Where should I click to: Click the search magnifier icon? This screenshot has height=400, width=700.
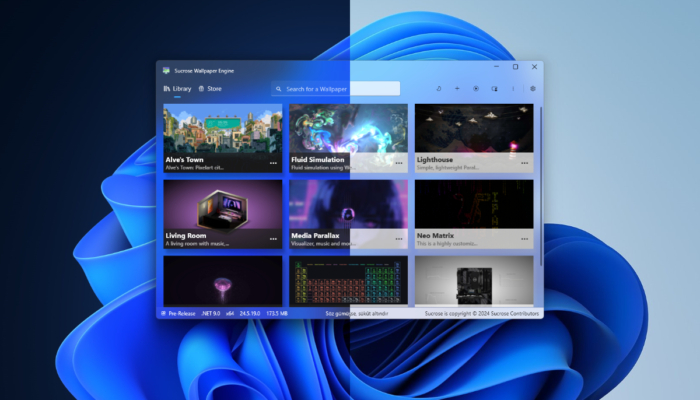(x=279, y=89)
